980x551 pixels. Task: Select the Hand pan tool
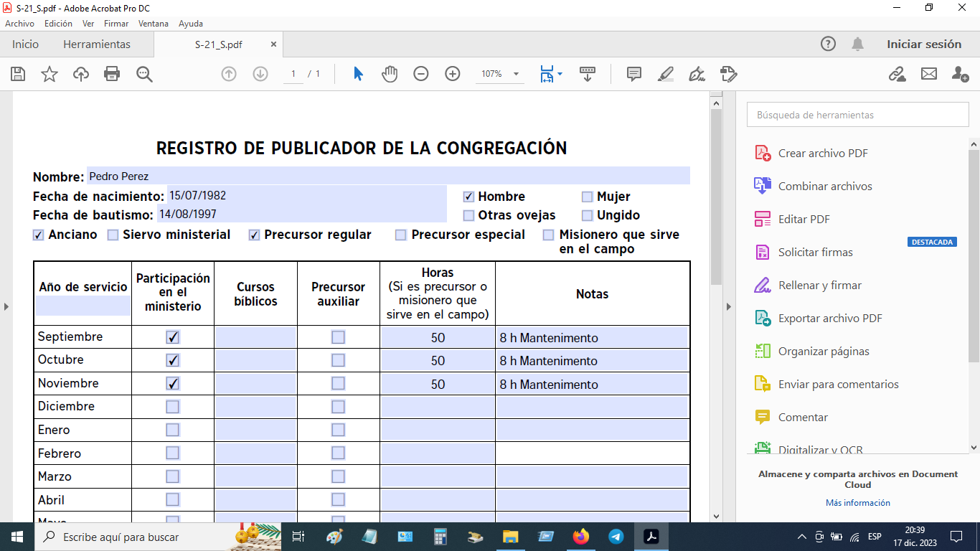click(x=390, y=74)
